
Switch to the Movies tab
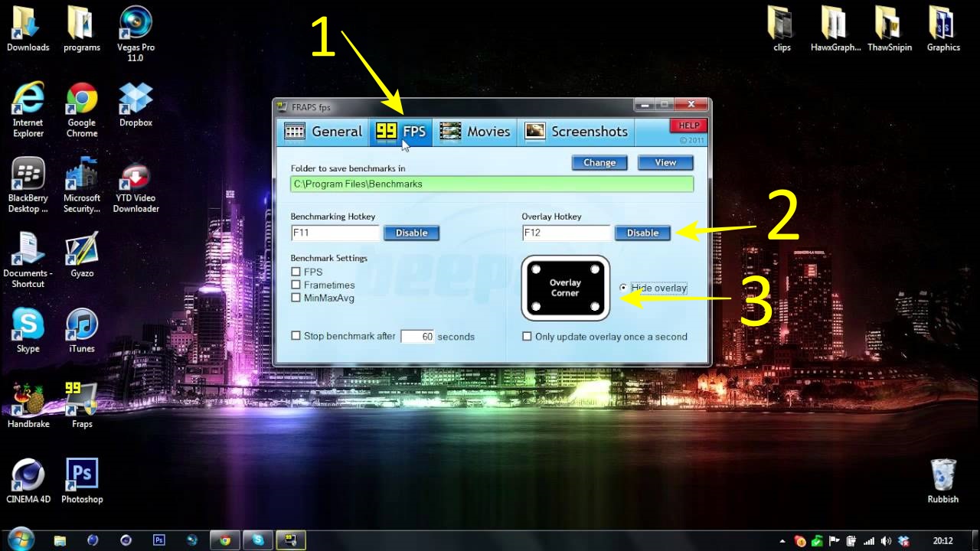click(x=475, y=132)
